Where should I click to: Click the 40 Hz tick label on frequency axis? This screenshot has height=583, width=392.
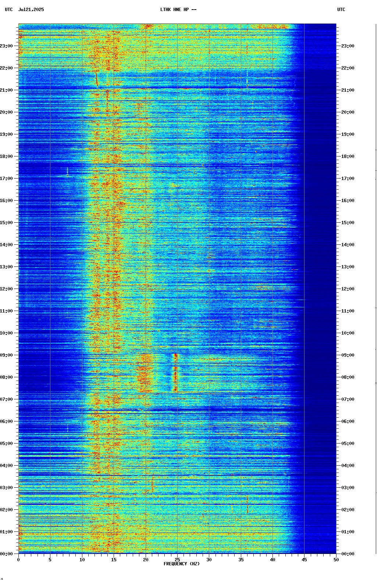(272, 560)
